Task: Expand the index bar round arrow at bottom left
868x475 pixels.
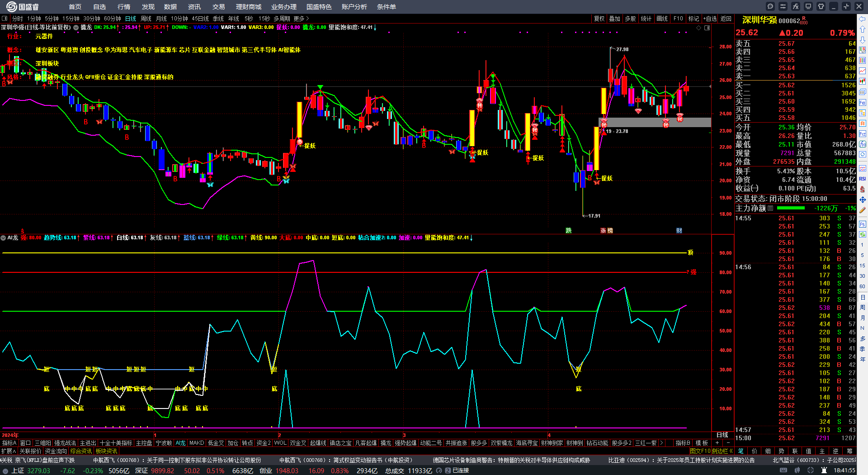Action: click(x=5, y=470)
